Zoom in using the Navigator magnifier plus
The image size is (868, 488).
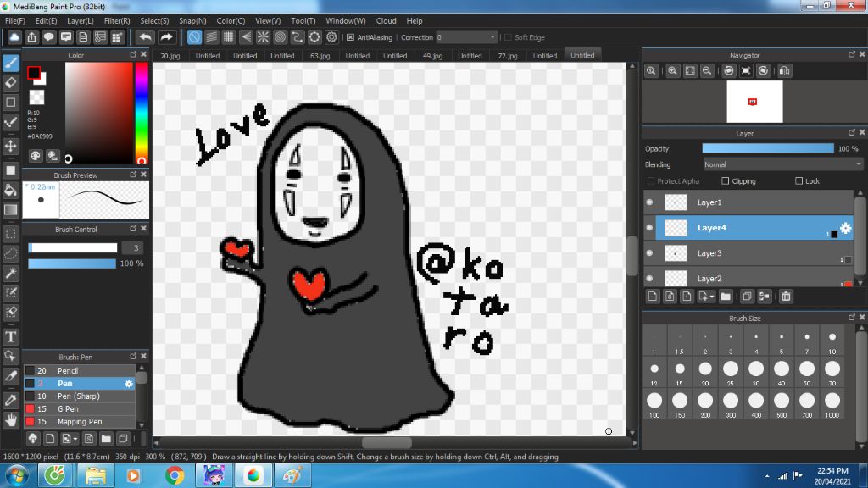[x=672, y=71]
